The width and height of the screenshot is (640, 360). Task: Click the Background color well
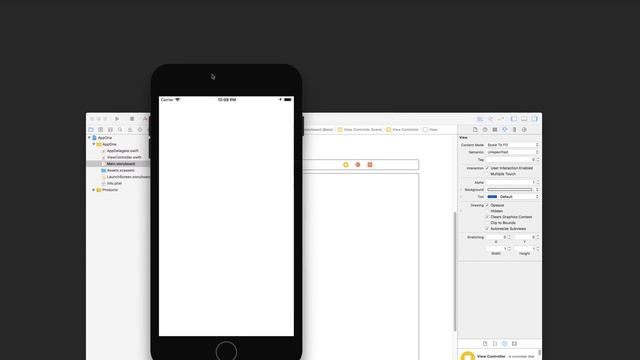pos(510,190)
